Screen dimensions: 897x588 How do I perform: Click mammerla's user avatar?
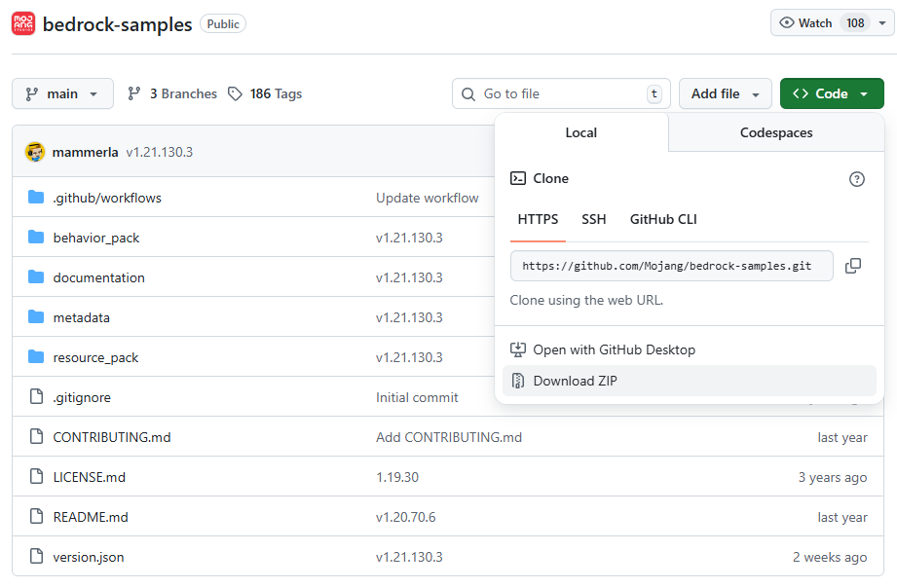(35, 152)
